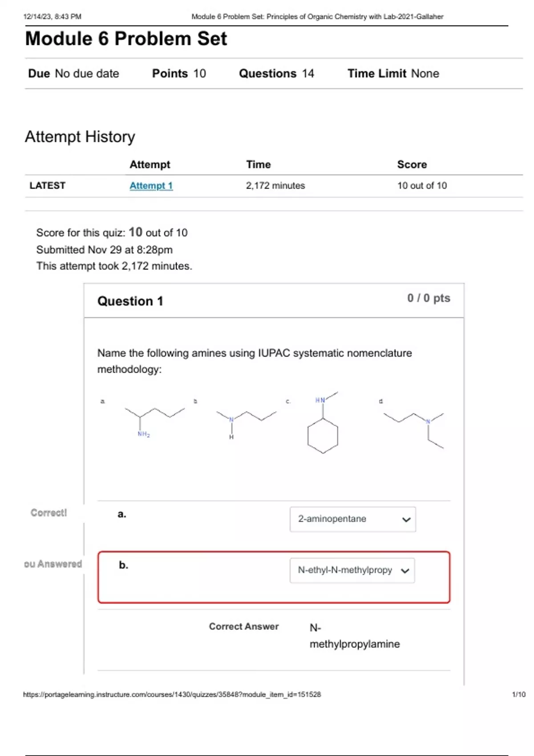Open the portagelearning.instructure.com quiz URL

[174, 694]
